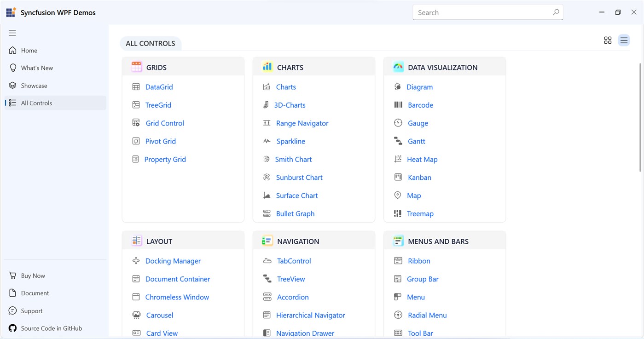The width and height of the screenshot is (644, 339).
Task: Open the Document Container demo
Action: (178, 279)
